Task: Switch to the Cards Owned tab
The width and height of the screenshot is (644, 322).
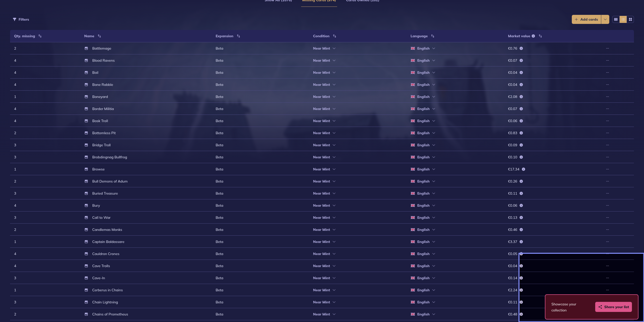Action: pos(363,1)
